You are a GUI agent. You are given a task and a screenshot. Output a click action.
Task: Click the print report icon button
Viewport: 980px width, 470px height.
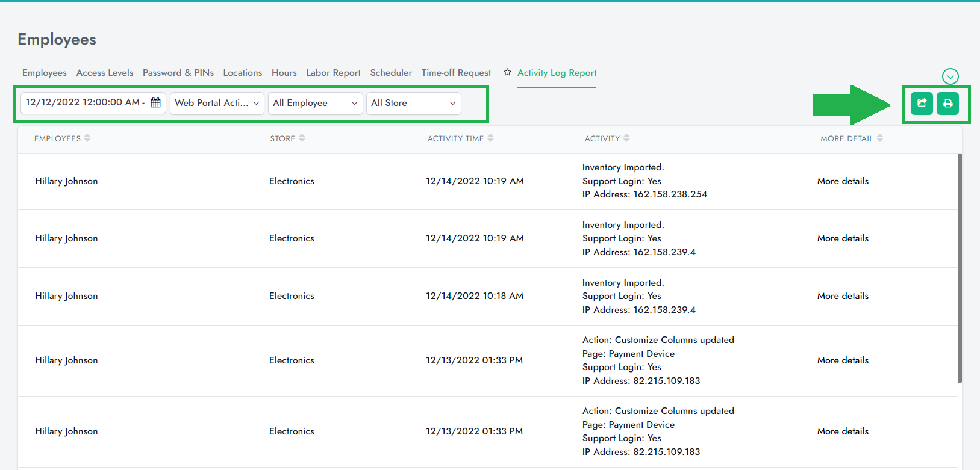[x=947, y=104]
